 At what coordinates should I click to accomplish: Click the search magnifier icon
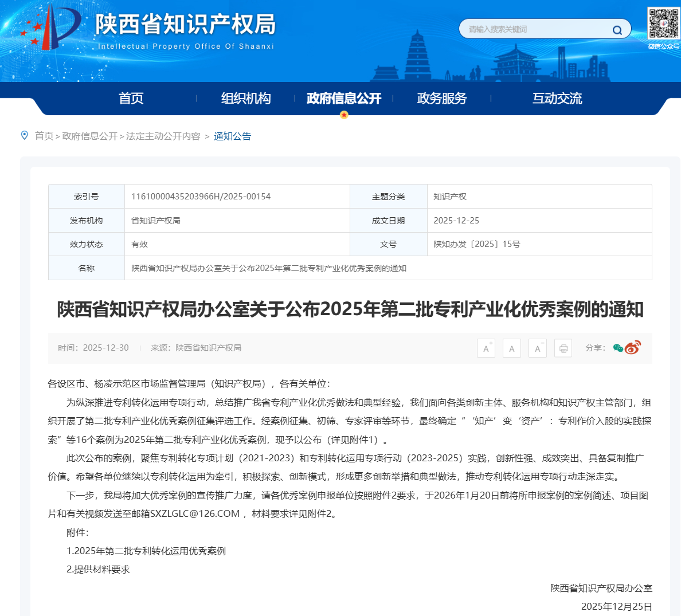617,30
